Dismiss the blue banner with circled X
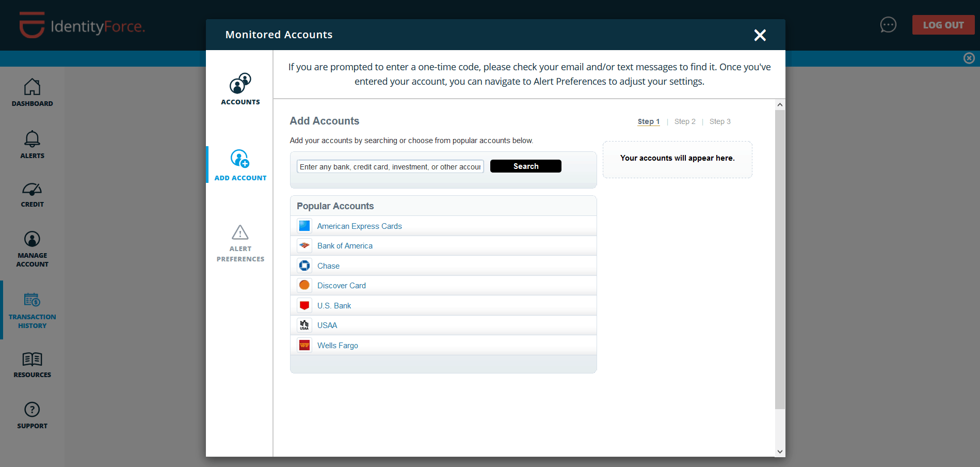This screenshot has height=467, width=980. pyautogui.click(x=969, y=58)
